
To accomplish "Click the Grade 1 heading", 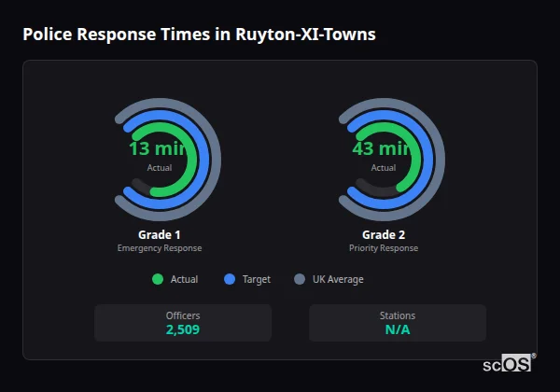I will point(160,235).
